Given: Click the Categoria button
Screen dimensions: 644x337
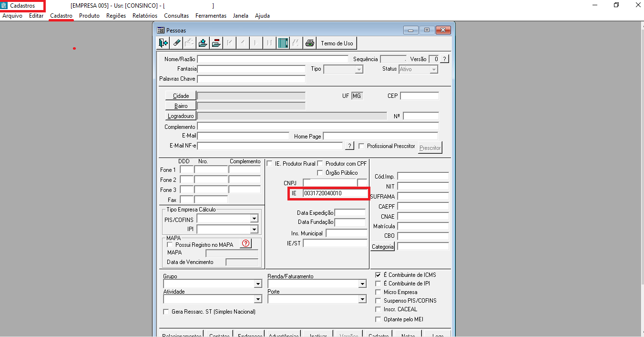Looking at the screenshot, I should [383, 247].
